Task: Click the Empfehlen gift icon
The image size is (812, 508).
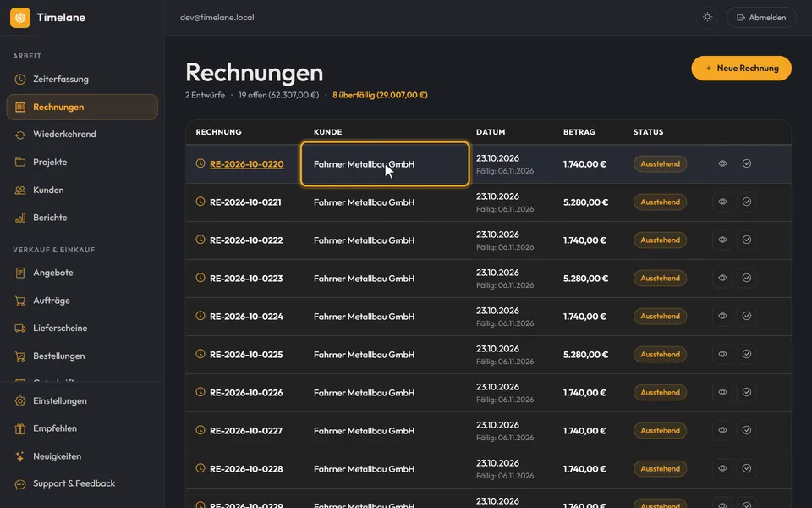Action: [x=20, y=428]
